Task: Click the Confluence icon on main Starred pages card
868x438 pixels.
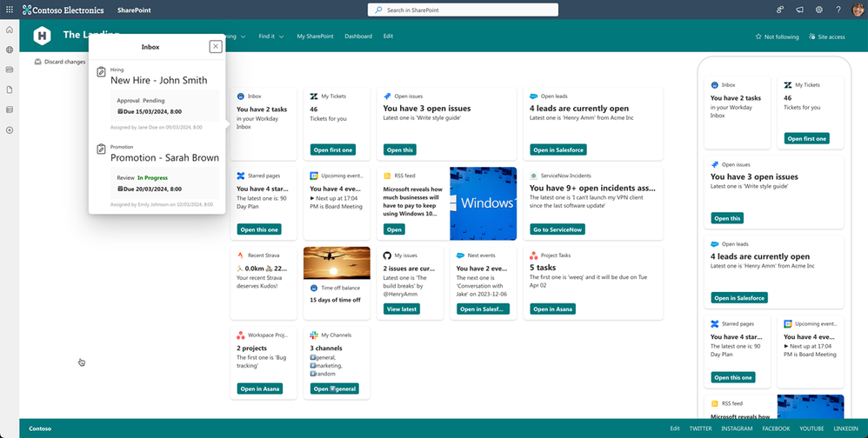Action: tap(241, 176)
